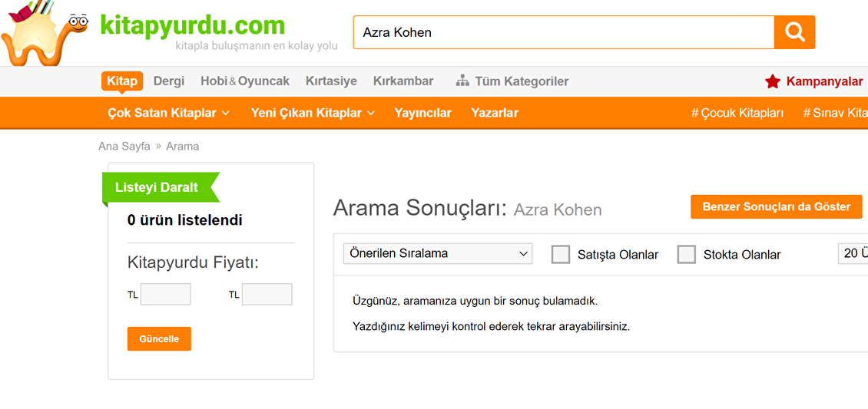Image resolution: width=868 pixels, height=409 pixels.
Task: Click the Tüm Kategoriler hierarchy icon
Action: (x=462, y=81)
